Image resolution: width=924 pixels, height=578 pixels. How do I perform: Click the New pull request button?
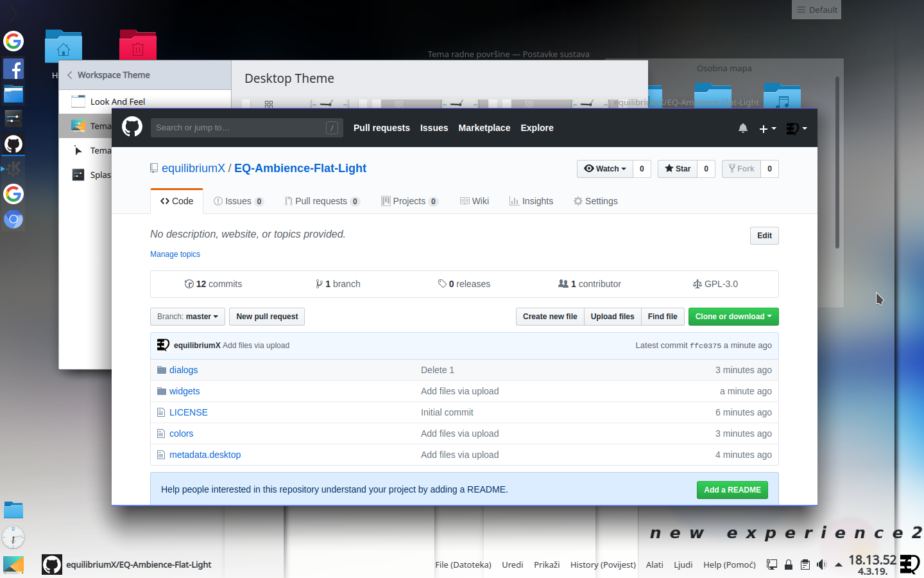[x=267, y=317]
